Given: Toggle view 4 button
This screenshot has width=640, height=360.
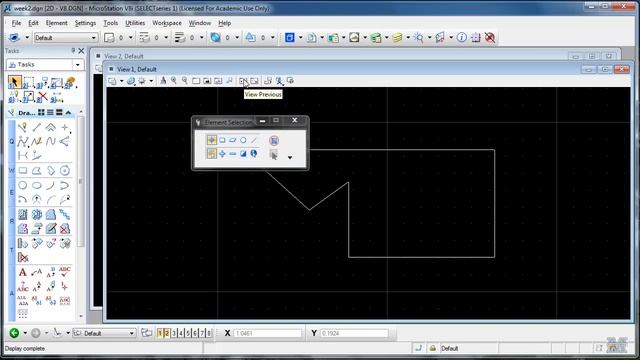Looking at the screenshot, I should pos(181,333).
